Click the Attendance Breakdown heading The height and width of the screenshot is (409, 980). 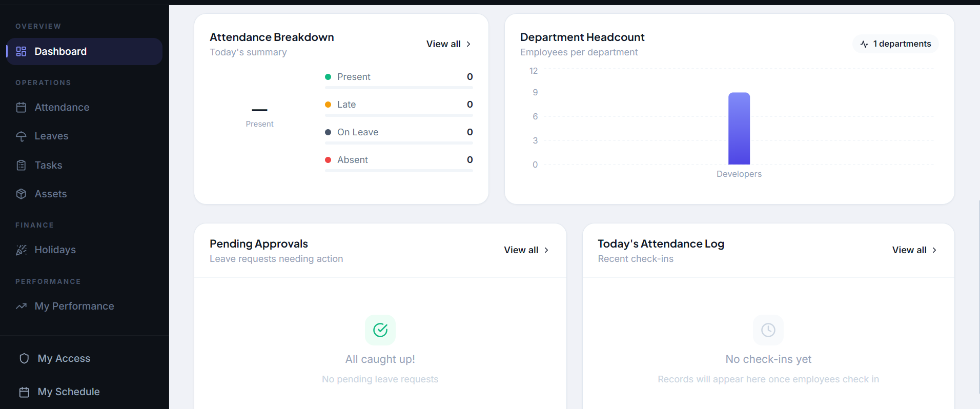pyautogui.click(x=272, y=37)
